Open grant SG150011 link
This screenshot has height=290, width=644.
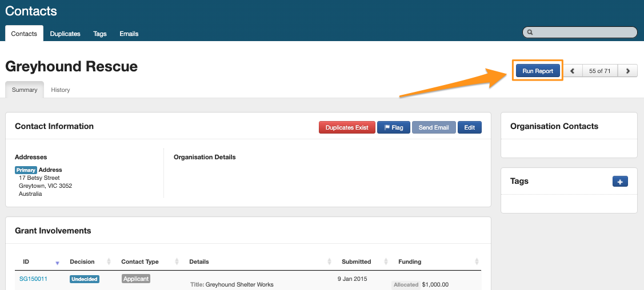tap(33, 279)
